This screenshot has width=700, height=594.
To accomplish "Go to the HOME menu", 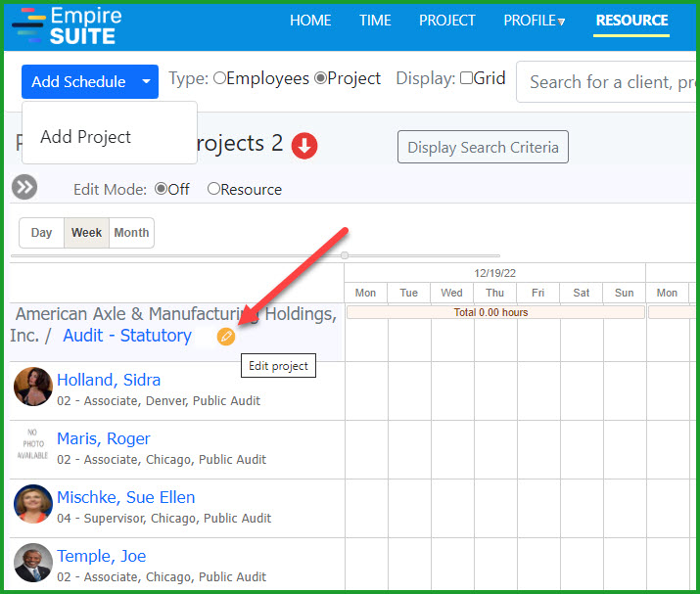I will (310, 21).
